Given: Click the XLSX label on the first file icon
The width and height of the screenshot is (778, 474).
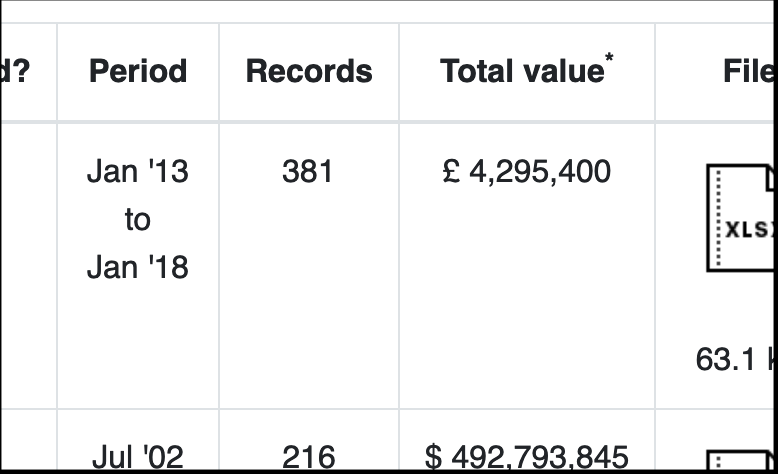Looking at the screenshot, I should point(749,229).
